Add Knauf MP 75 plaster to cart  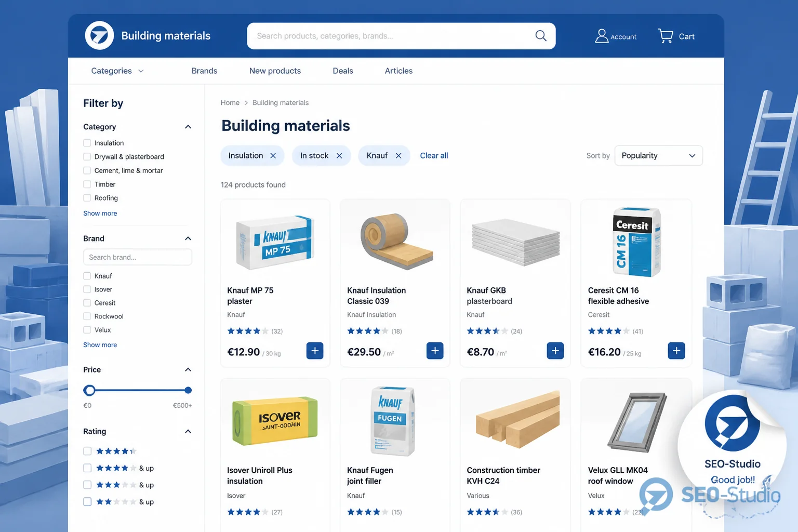pos(315,351)
